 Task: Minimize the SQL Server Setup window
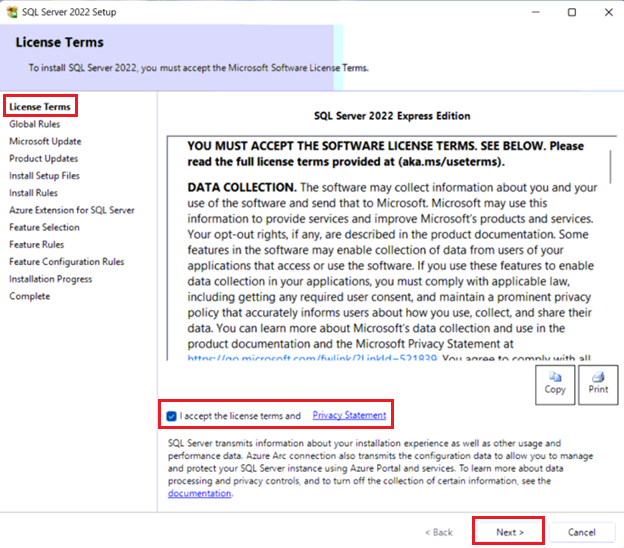[x=536, y=12]
